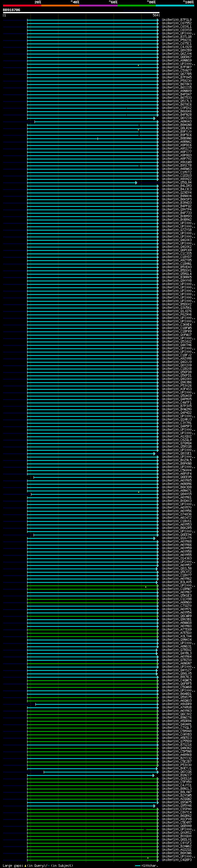Click the label UniRef100_Q16JT5
197x868 pixels.
[176, 538]
